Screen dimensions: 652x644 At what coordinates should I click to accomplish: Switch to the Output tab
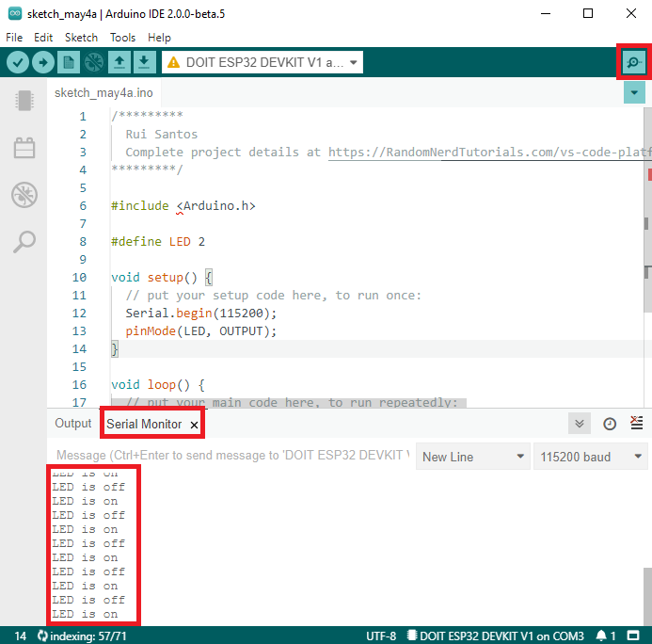coord(73,424)
